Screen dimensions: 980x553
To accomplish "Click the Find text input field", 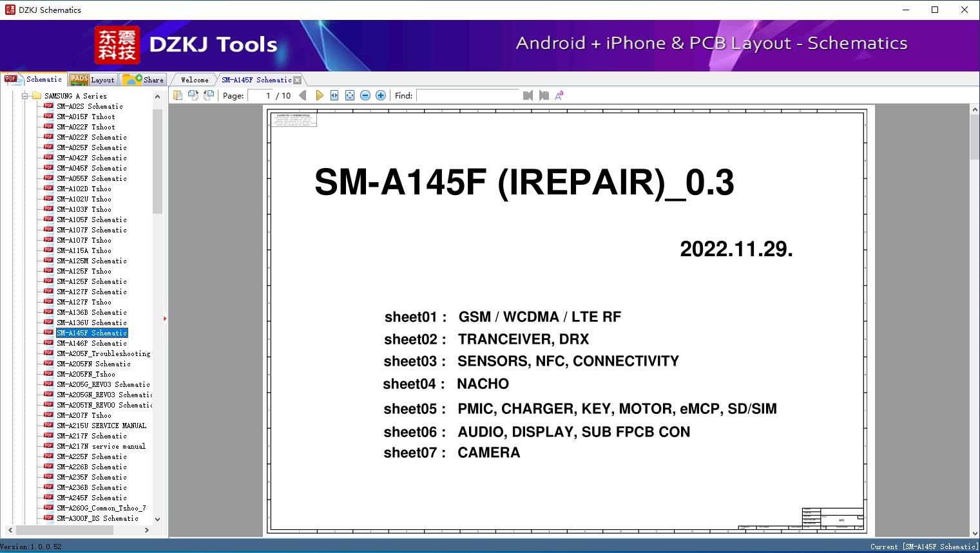I will point(468,95).
